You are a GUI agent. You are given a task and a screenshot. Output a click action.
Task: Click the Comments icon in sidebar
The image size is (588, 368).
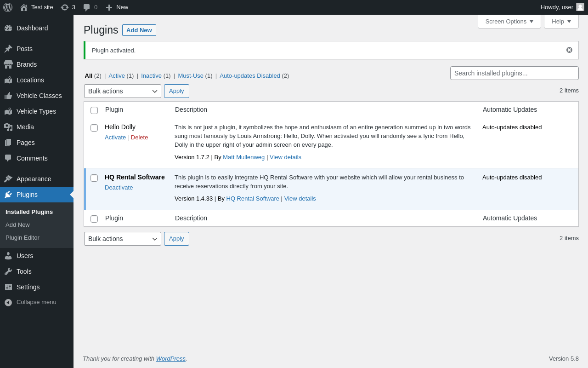click(x=8, y=158)
